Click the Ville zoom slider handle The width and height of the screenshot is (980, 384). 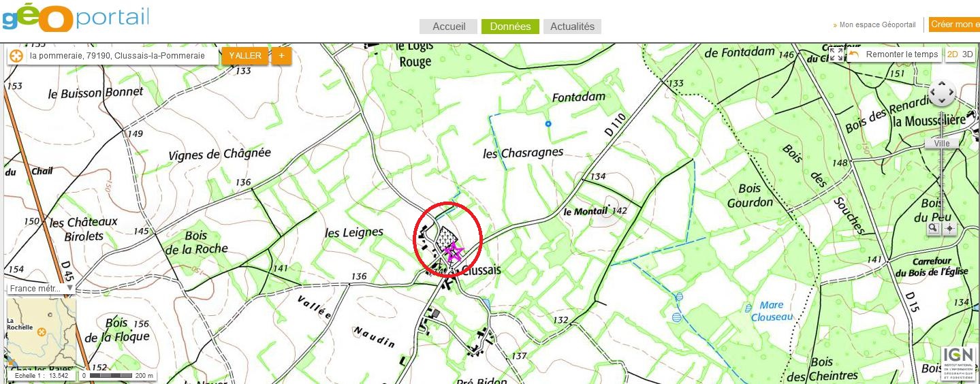(942, 143)
